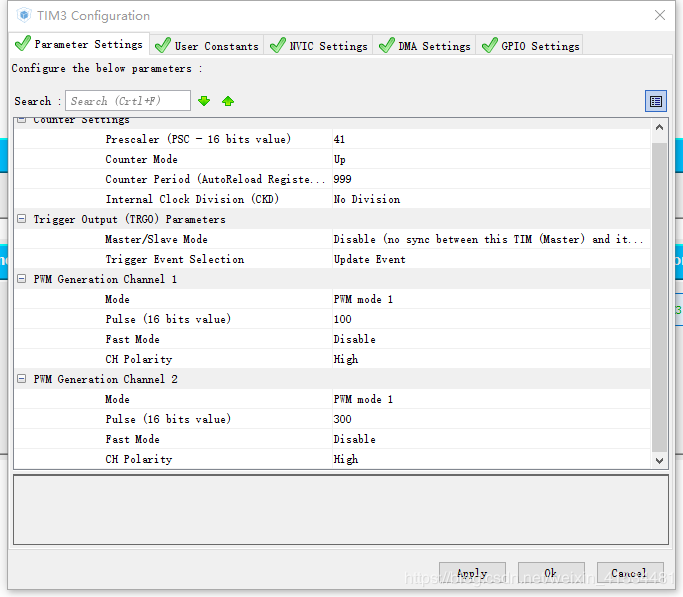Select the Counter Mode label

tap(142, 159)
